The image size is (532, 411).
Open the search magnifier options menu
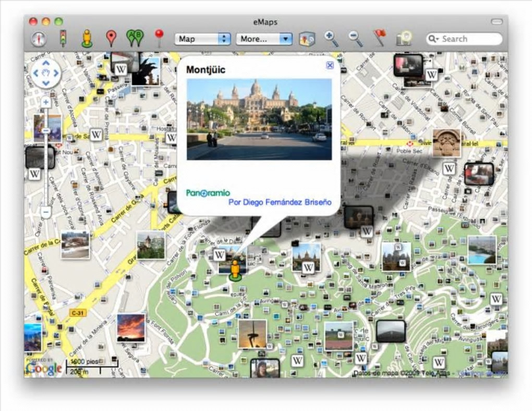(x=433, y=39)
